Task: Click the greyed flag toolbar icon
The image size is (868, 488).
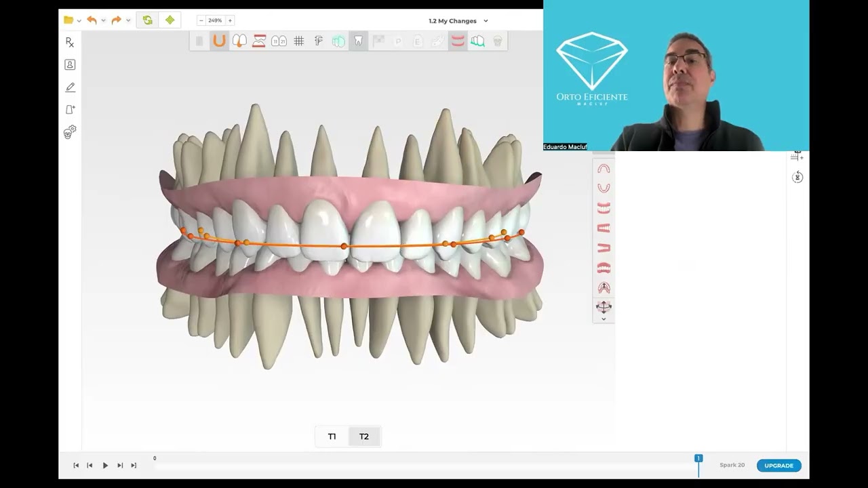Action: point(378,41)
